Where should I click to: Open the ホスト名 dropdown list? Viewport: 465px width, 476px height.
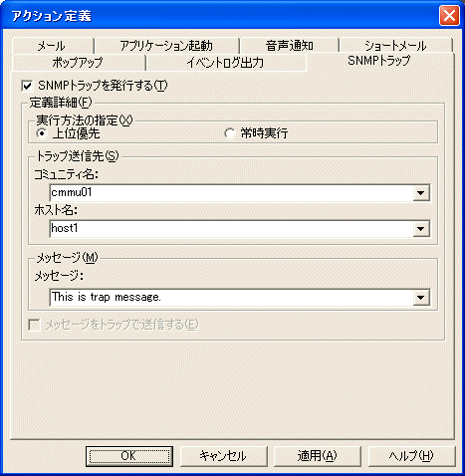(x=421, y=229)
